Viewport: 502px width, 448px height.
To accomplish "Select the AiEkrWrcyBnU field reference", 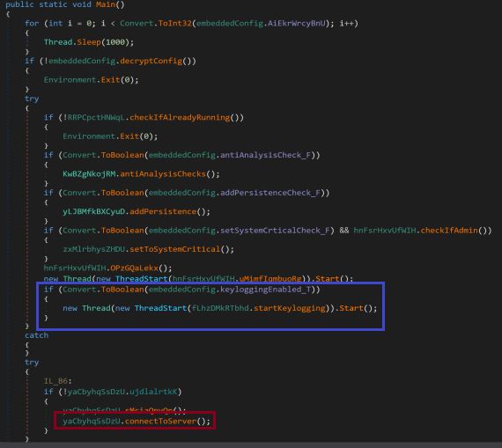I will 297,24.
